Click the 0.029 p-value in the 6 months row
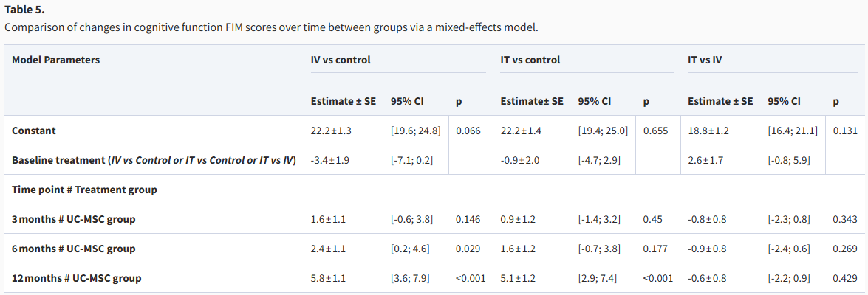This screenshot has height=295, width=868. click(468, 249)
